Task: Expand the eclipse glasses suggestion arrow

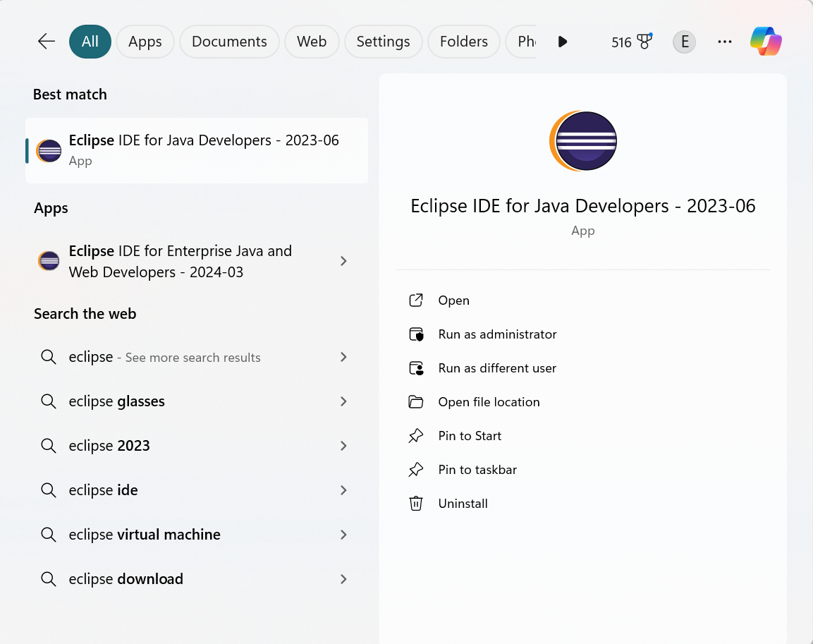Action: [x=343, y=401]
